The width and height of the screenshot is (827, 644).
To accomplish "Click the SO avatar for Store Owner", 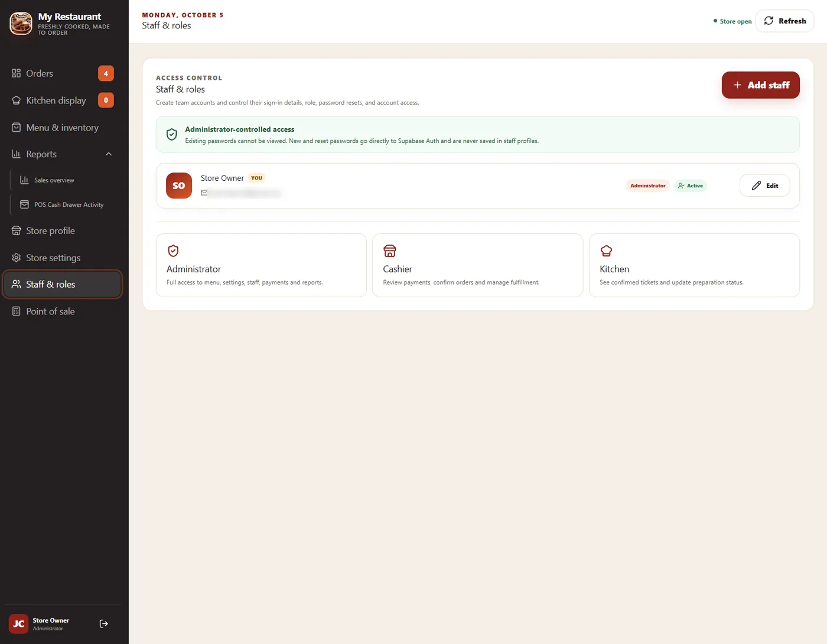I will click(x=179, y=186).
